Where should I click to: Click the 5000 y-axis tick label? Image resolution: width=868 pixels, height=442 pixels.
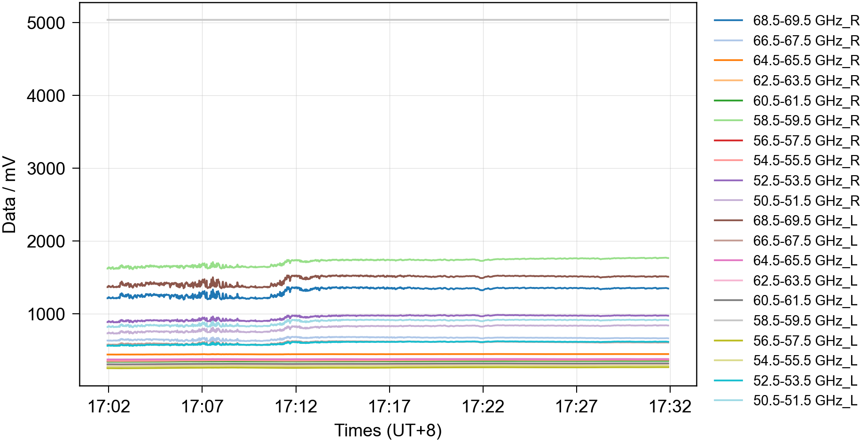point(46,23)
